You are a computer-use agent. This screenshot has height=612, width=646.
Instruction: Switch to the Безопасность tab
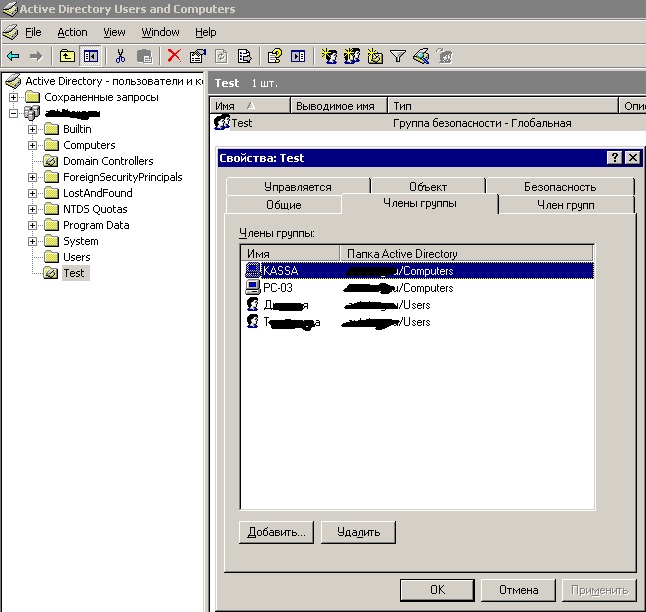[559, 186]
